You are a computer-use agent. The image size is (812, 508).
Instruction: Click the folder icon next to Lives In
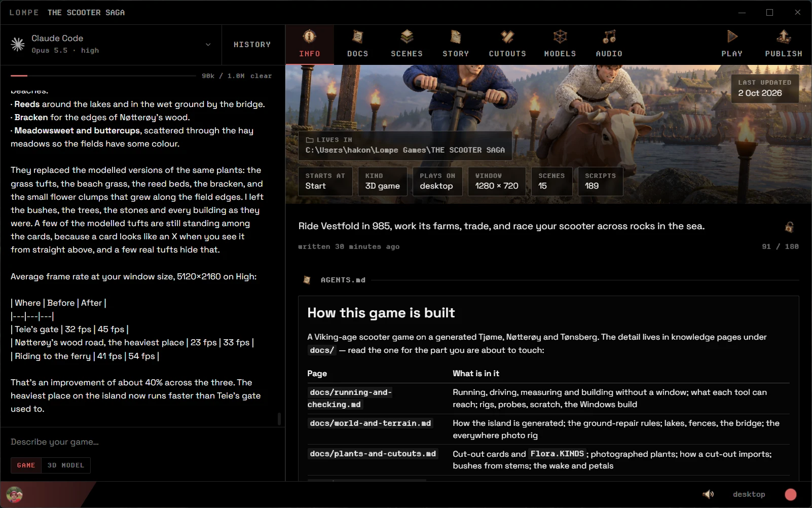point(309,140)
